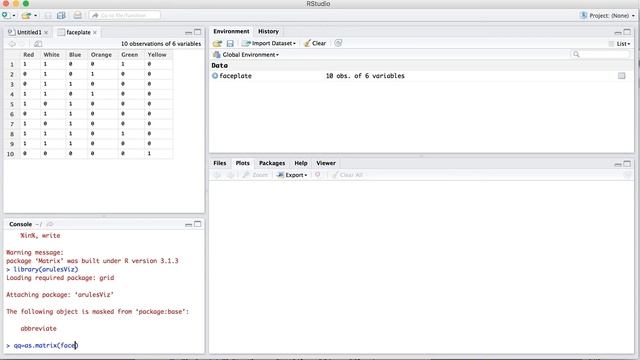
Task: Click the Print icon in the main toolbar
Action: click(x=78, y=16)
